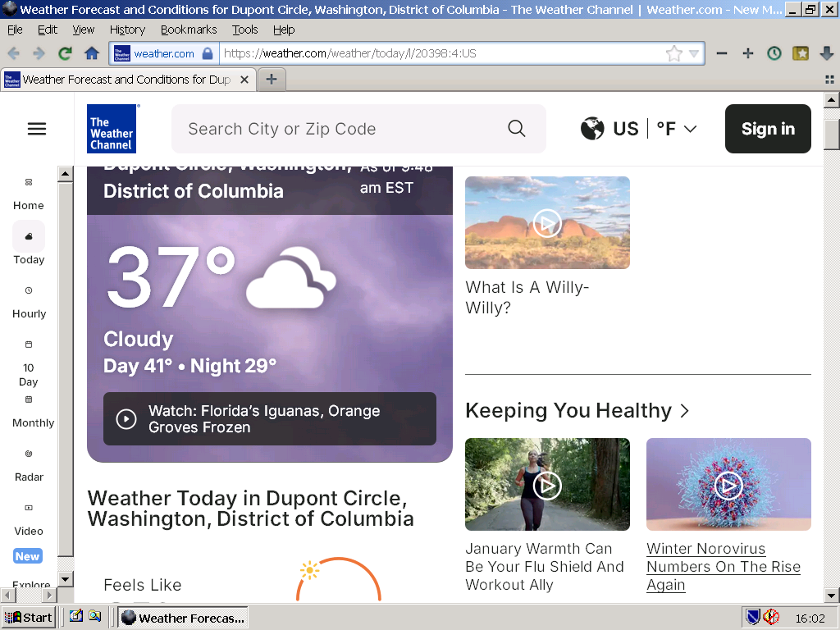Go to browser home page icon

[92, 53]
